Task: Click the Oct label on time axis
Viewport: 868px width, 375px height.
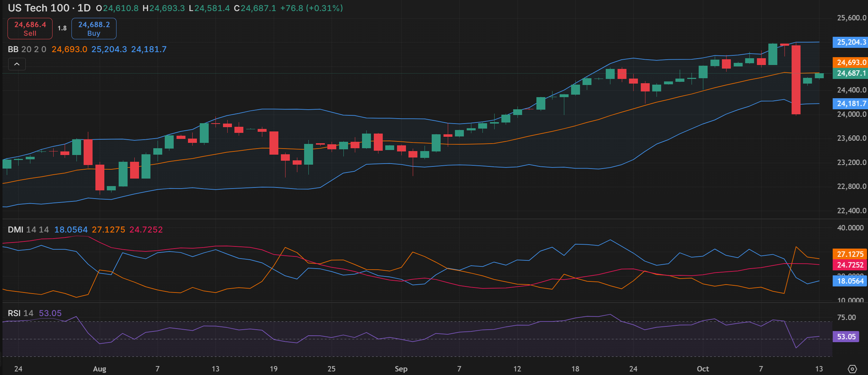Action: 703,369
